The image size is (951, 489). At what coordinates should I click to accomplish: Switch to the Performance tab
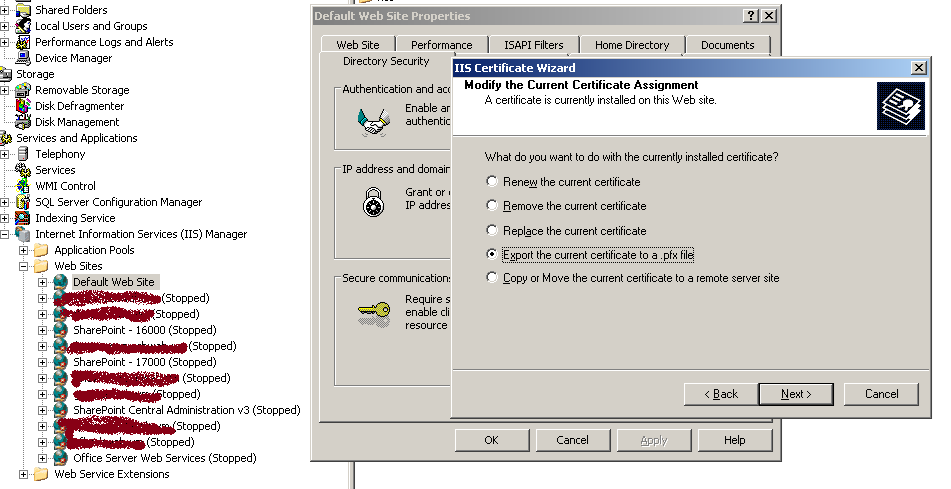(x=442, y=45)
